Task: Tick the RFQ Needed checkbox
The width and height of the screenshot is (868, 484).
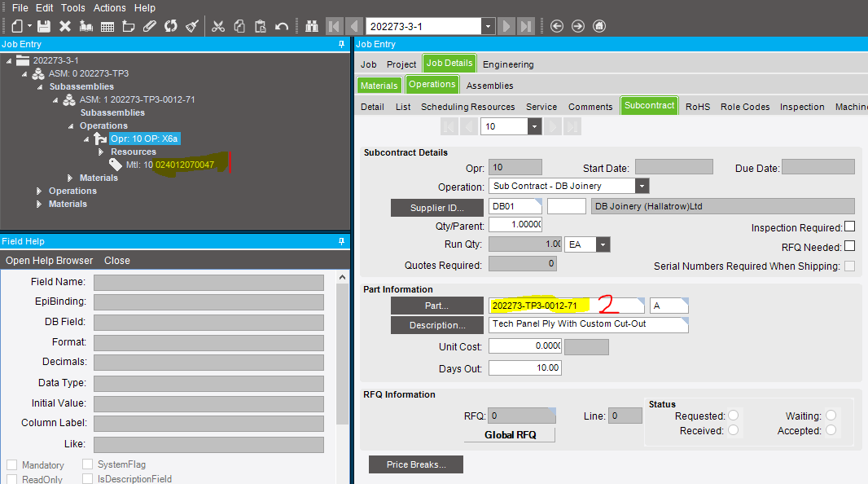Action: pos(850,246)
